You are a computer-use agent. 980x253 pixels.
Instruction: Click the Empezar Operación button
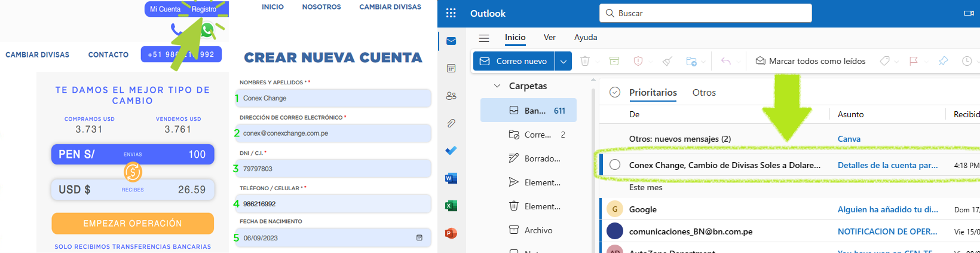(x=133, y=223)
